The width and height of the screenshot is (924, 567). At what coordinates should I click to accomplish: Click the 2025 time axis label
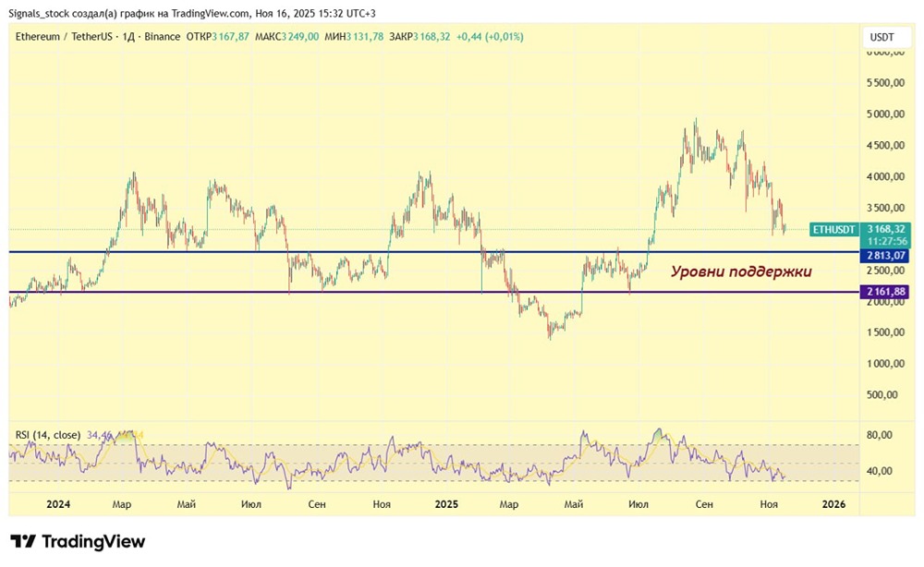[x=446, y=504]
